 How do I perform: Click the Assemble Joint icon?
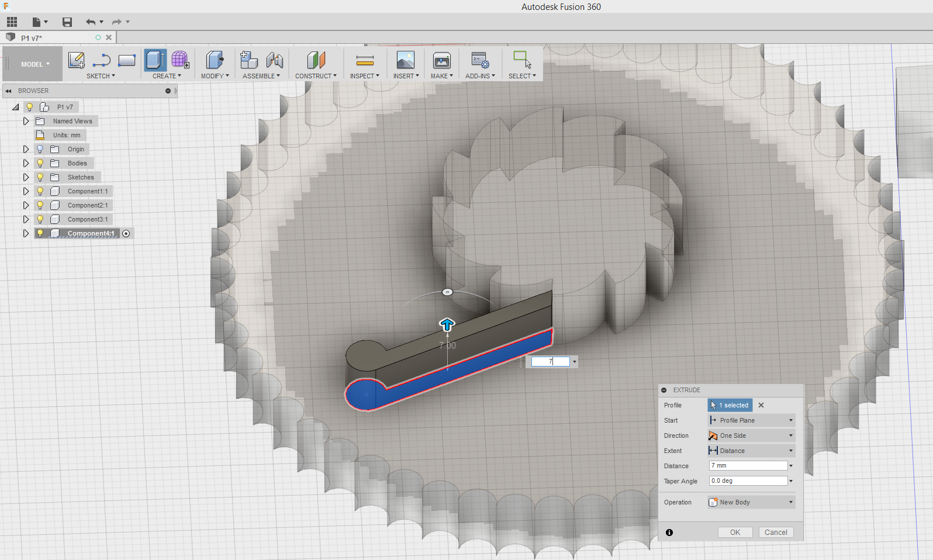pyautogui.click(x=274, y=60)
